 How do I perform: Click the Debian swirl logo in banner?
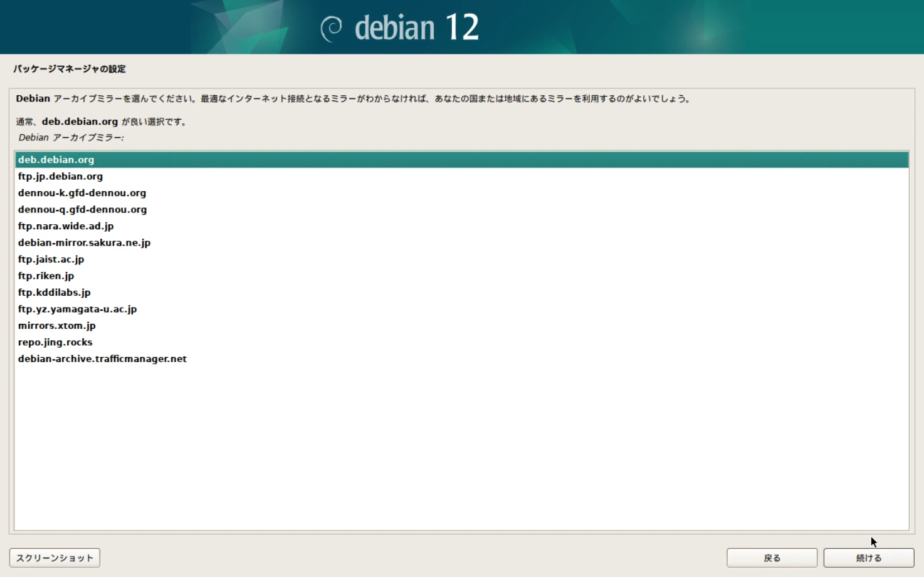[x=332, y=28]
